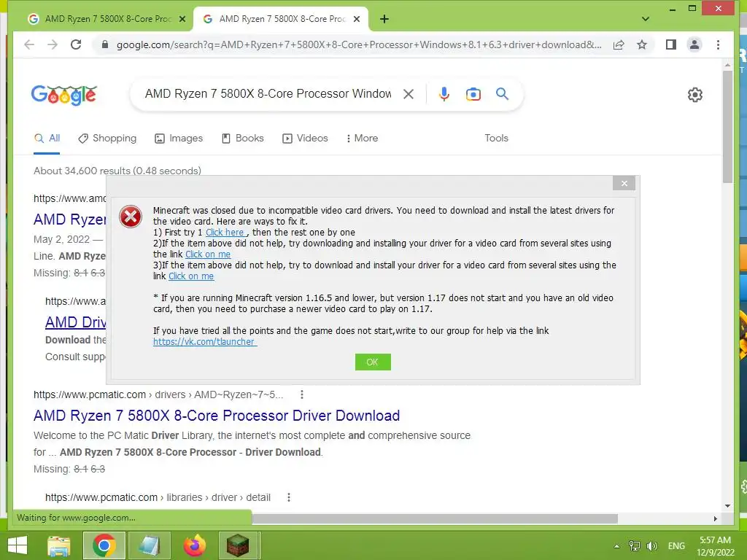Click the horizontal scrollbar thumb
Screen dimensions: 747x560
435,518
